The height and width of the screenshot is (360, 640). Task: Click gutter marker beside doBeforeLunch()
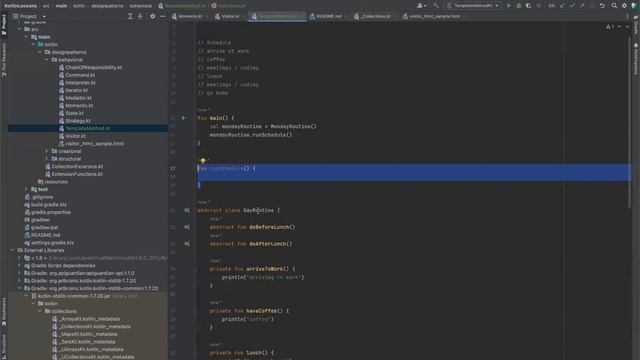coord(187,227)
